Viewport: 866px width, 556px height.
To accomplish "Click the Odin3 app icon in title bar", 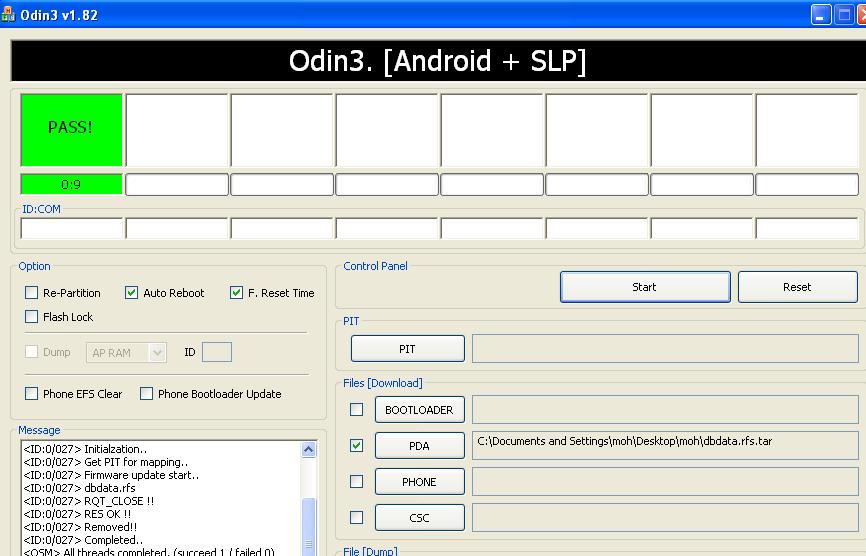I will [7, 15].
